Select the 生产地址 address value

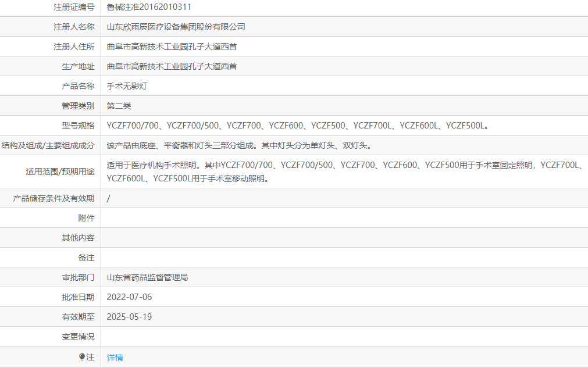(172, 67)
